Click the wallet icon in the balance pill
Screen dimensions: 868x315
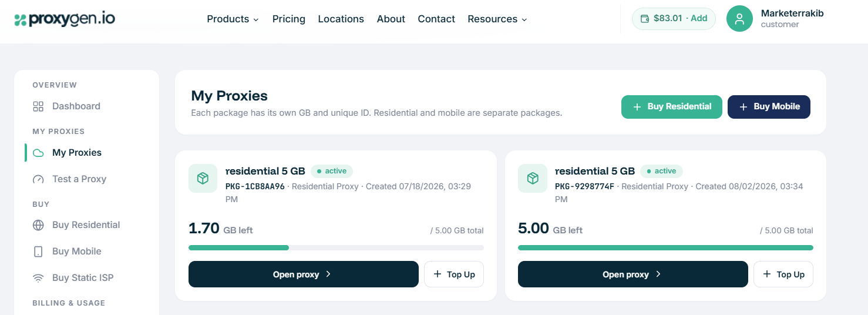tap(645, 18)
